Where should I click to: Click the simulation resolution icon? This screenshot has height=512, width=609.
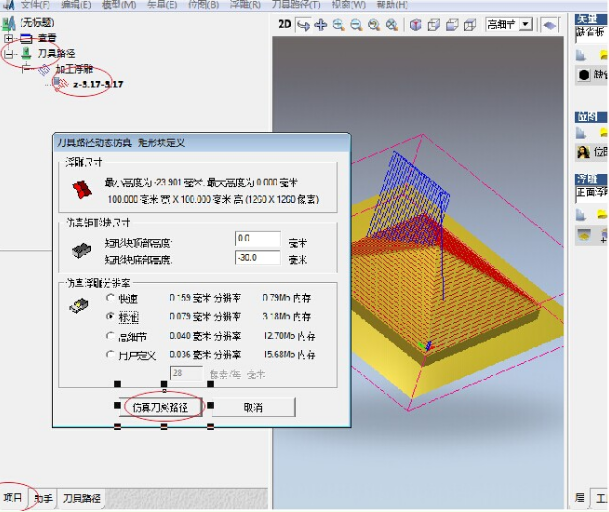(79, 305)
